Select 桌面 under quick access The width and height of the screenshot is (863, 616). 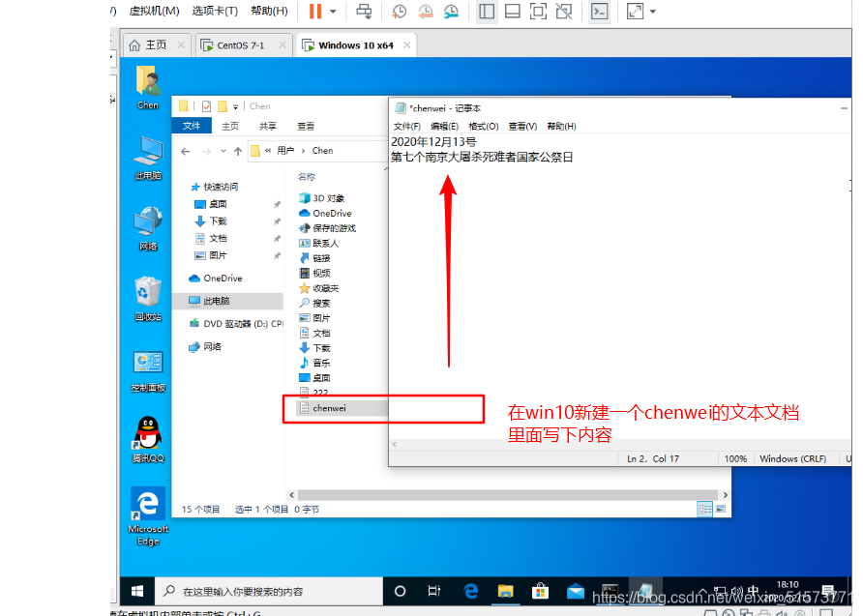pos(218,203)
